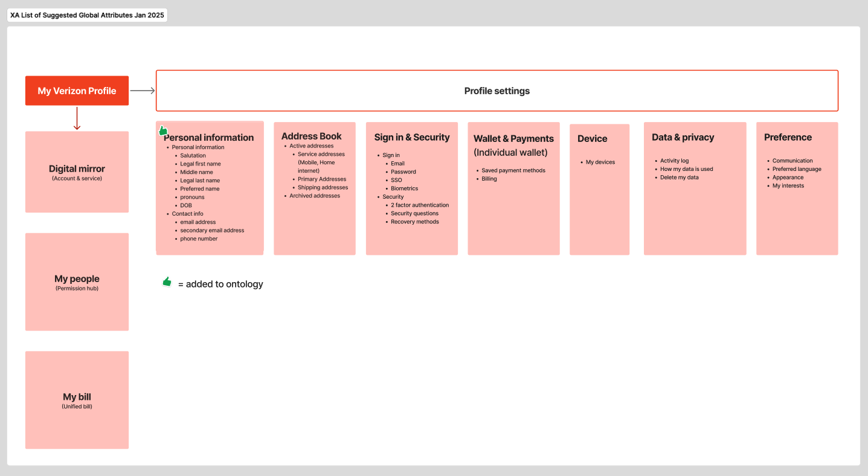Click the 'Saved payment methods' item
Viewport: 868px width, 476px height.
pos(513,171)
